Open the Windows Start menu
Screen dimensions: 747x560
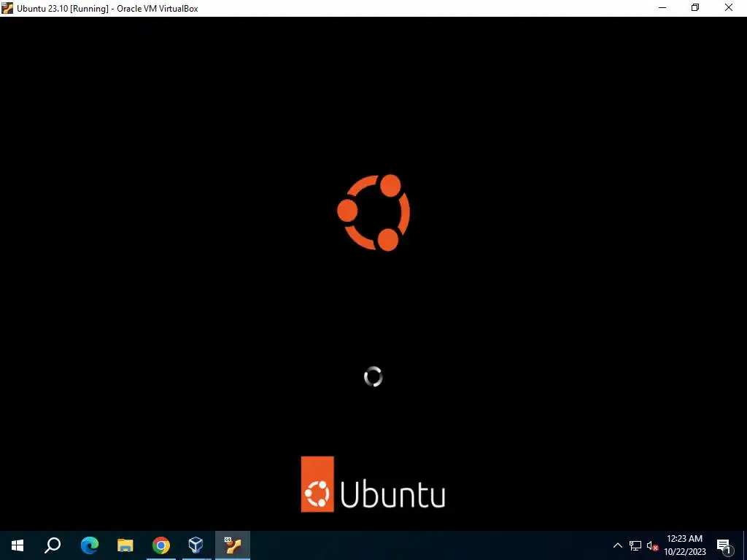pyautogui.click(x=18, y=545)
